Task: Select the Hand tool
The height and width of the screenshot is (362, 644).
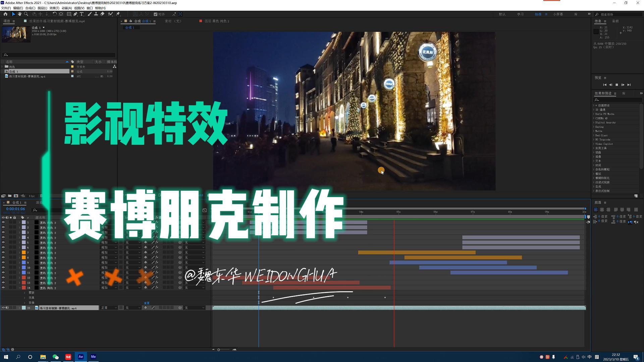Action: (x=19, y=14)
